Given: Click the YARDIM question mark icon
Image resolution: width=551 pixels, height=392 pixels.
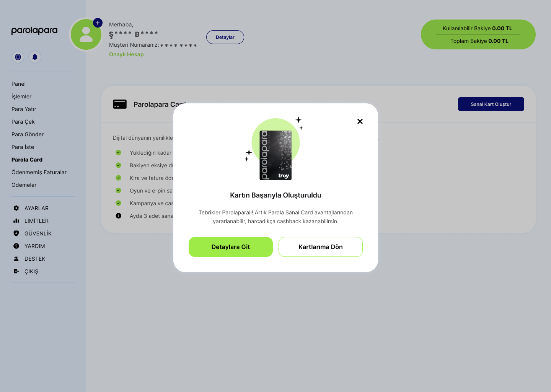Looking at the screenshot, I should pyautogui.click(x=16, y=246).
